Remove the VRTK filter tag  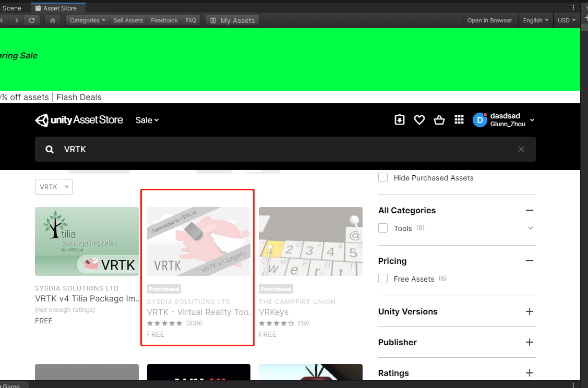66,187
